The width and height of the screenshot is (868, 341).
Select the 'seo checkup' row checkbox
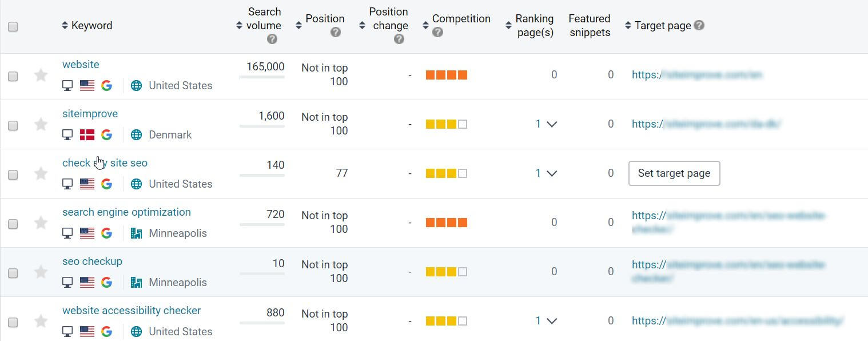[13, 273]
